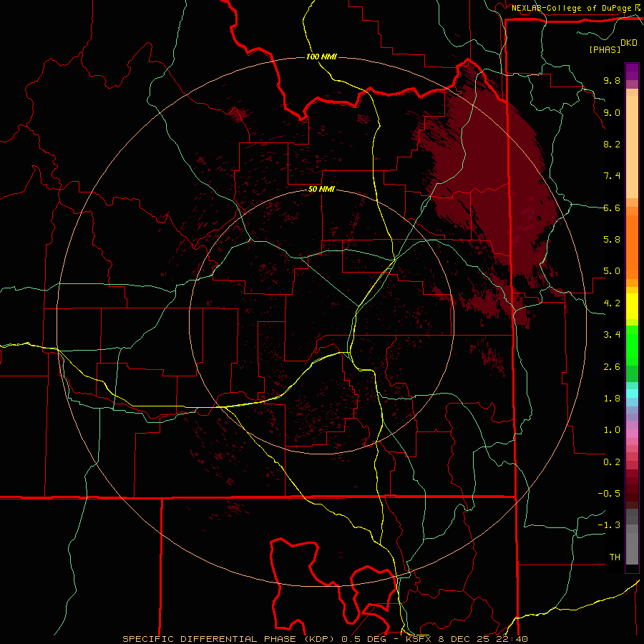Screen dimensions: 644x644
Task: Select the 9.0 value on the scale
Action: click(x=612, y=112)
